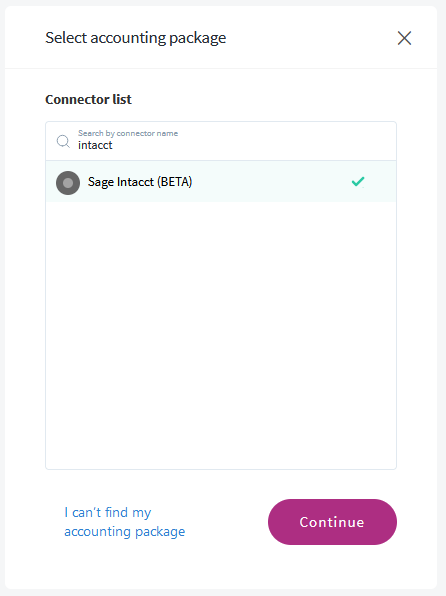The width and height of the screenshot is (446, 596).
Task: Click the "Sage Intacct (BETA)" label text
Action: click(x=140, y=182)
